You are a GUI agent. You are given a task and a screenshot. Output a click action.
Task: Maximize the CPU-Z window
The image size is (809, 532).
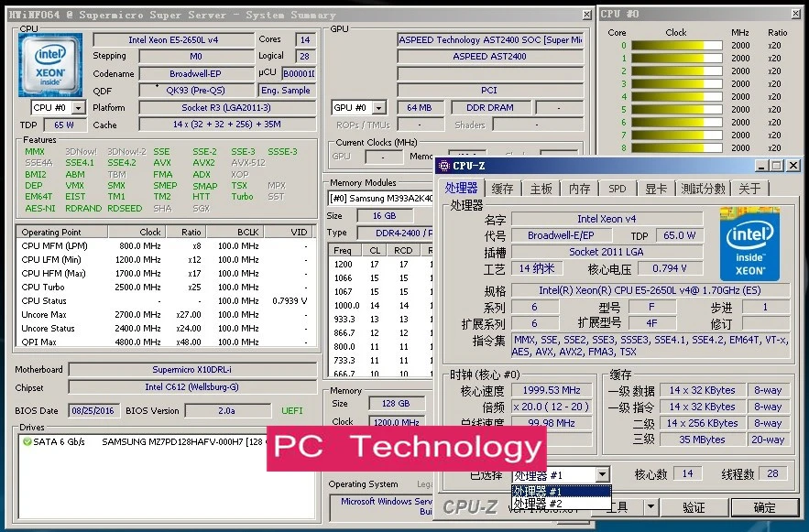point(777,166)
